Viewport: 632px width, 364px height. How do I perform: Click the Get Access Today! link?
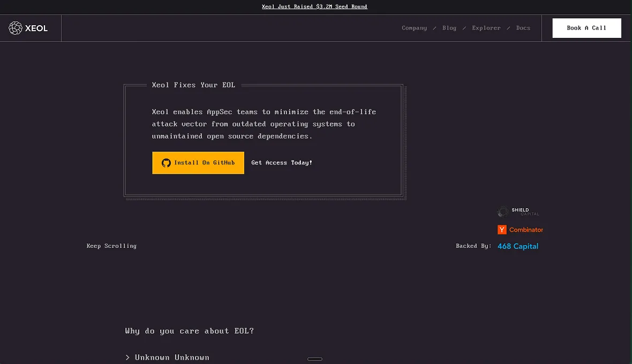pyautogui.click(x=282, y=163)
